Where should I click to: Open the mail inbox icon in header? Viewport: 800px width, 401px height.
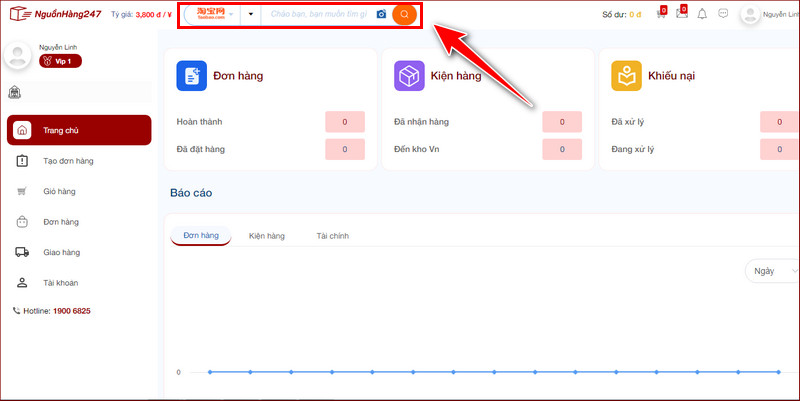click(x=681, y=14)
